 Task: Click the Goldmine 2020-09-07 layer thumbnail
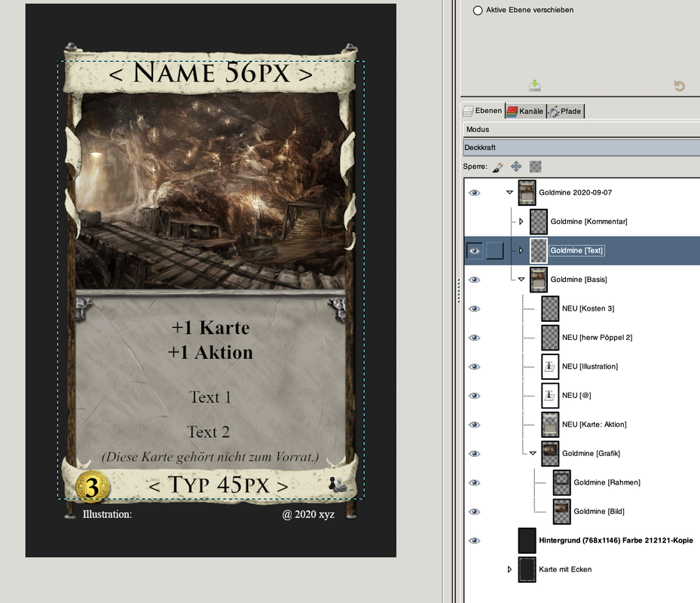click(527, 192)
